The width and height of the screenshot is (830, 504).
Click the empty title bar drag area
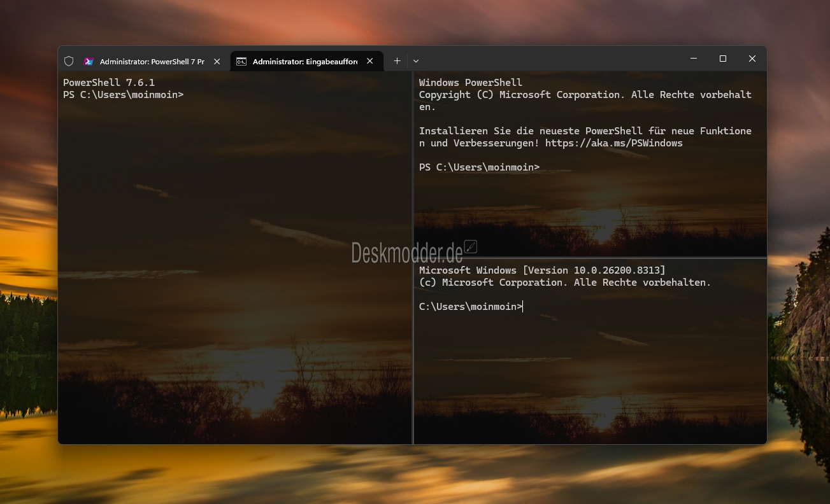coord(548,59)
